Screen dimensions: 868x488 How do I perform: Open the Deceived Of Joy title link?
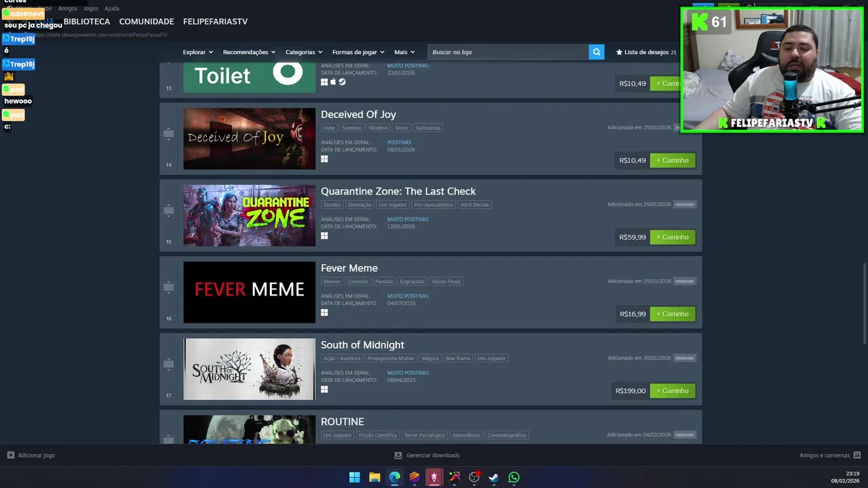click(x=358, y=115)
